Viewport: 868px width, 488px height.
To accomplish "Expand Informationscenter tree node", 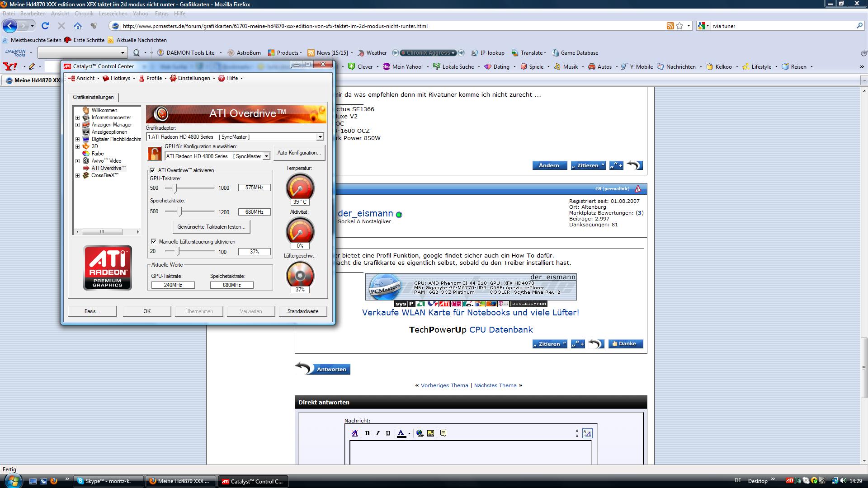I will (77, 117).
